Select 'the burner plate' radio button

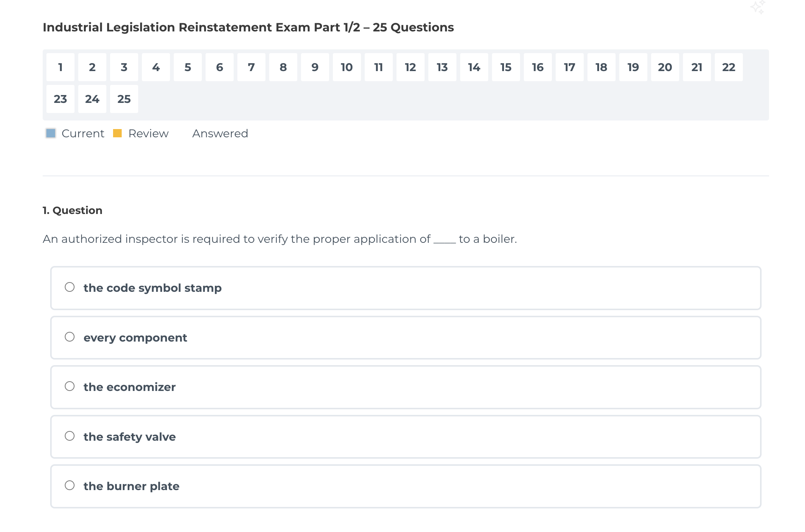click(70, 485)
